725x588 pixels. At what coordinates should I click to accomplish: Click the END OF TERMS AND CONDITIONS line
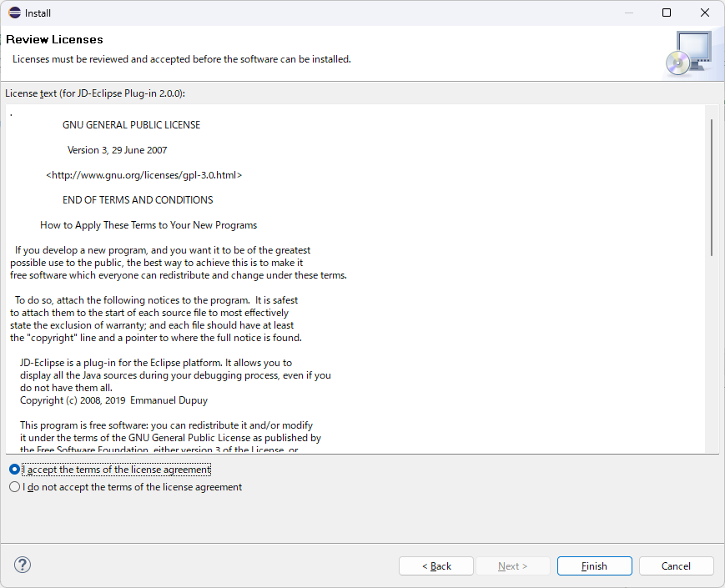[138, 199]
